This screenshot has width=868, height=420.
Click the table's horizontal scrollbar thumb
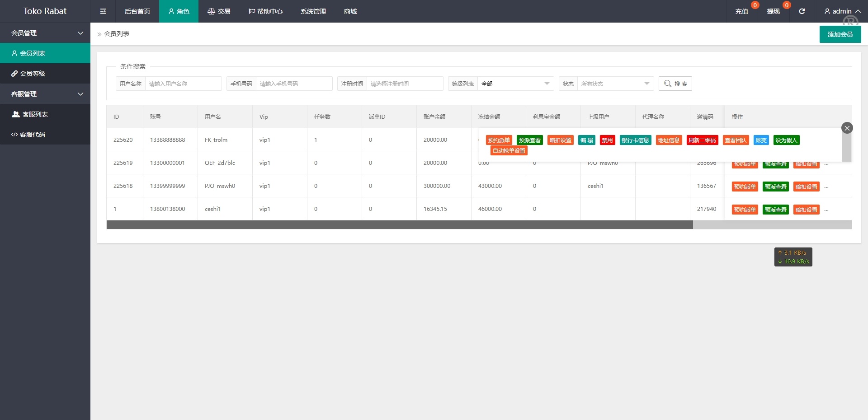(x=399, y=225)
